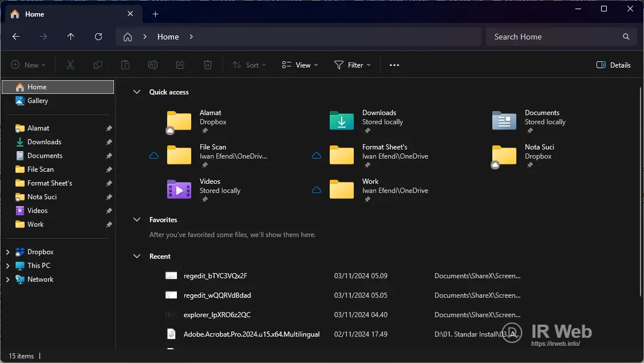This screenshot has width=644, height=363.
Task: Open the Videos folder in Quick access
Action: pos(179,190)
